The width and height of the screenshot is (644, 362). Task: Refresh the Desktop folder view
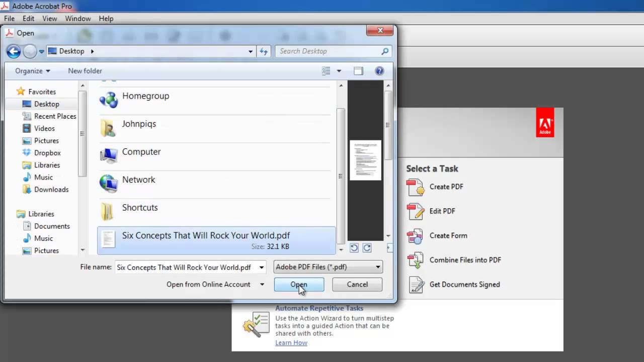click(264, 51)
